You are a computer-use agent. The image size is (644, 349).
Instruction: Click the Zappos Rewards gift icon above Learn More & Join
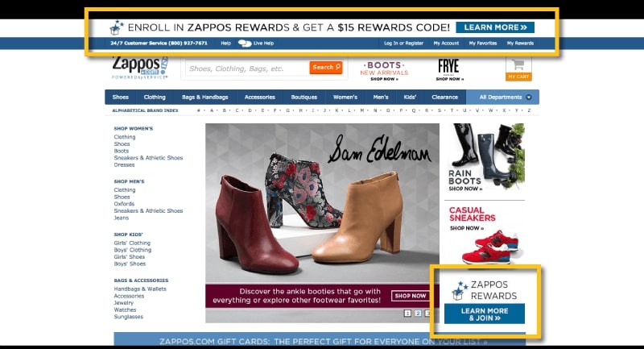pos(460,290)
